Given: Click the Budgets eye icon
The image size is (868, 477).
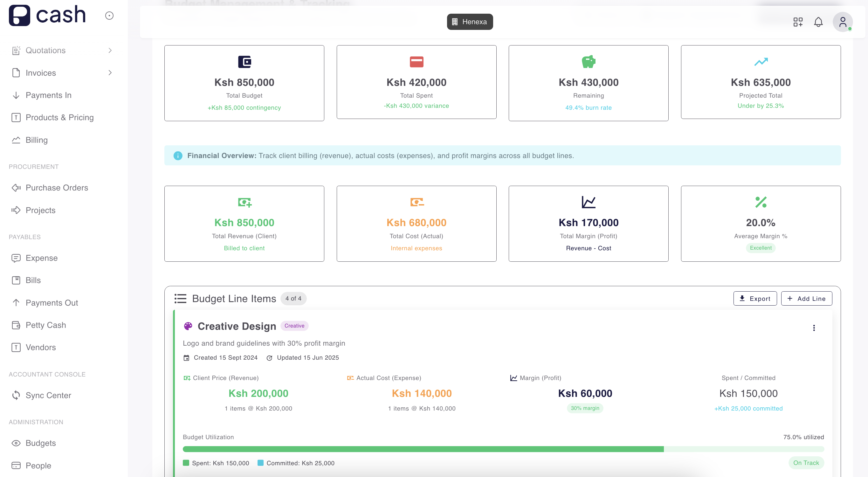Looking at the screenshot, I should point(16,443).
